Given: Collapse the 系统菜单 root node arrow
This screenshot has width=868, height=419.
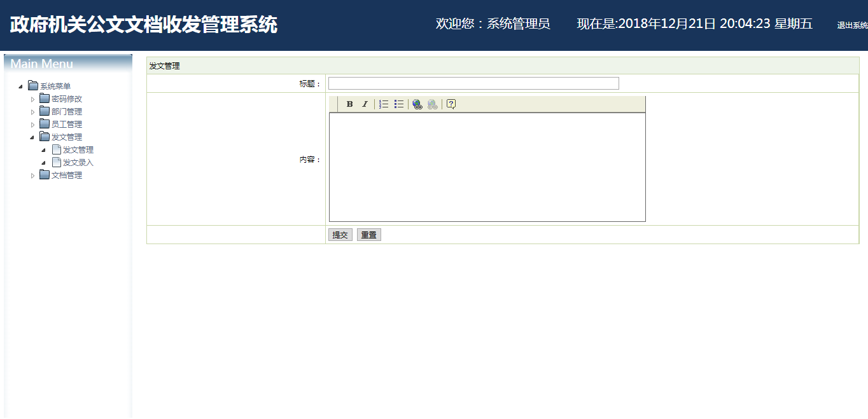Looking at the screenshot, I should click(x=21, y=86).
